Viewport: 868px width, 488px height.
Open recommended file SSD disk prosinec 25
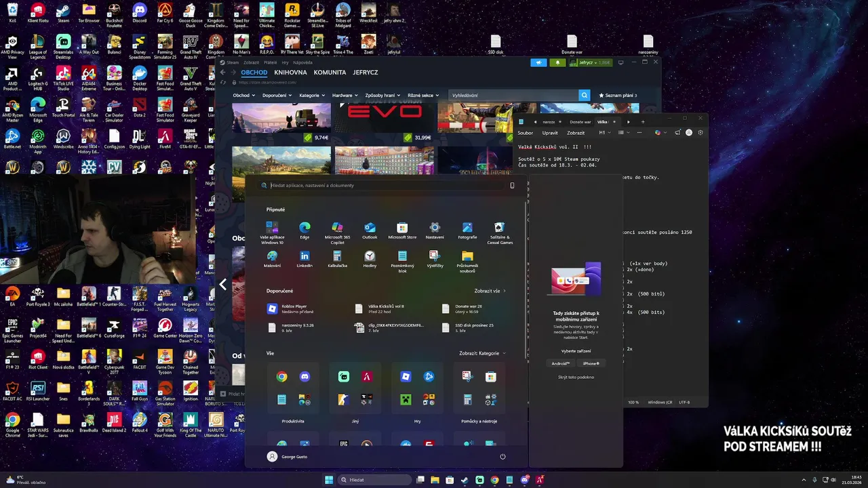(468, 327)
